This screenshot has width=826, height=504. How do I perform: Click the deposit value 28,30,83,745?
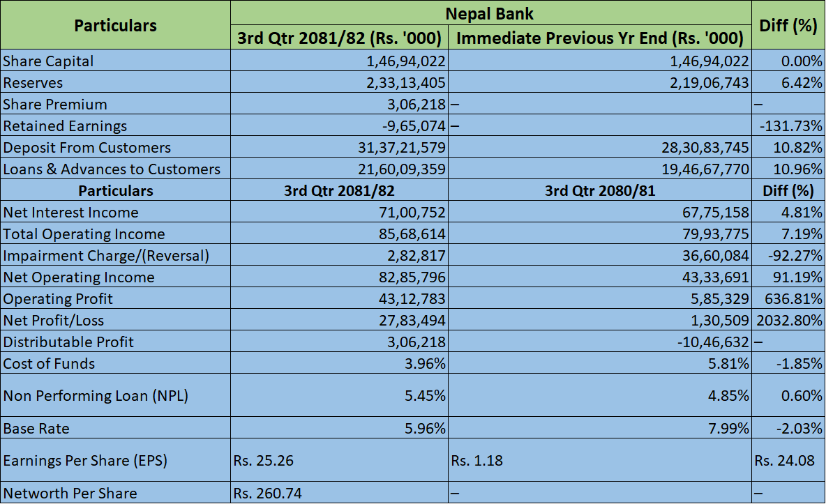(x=705, y=148)
